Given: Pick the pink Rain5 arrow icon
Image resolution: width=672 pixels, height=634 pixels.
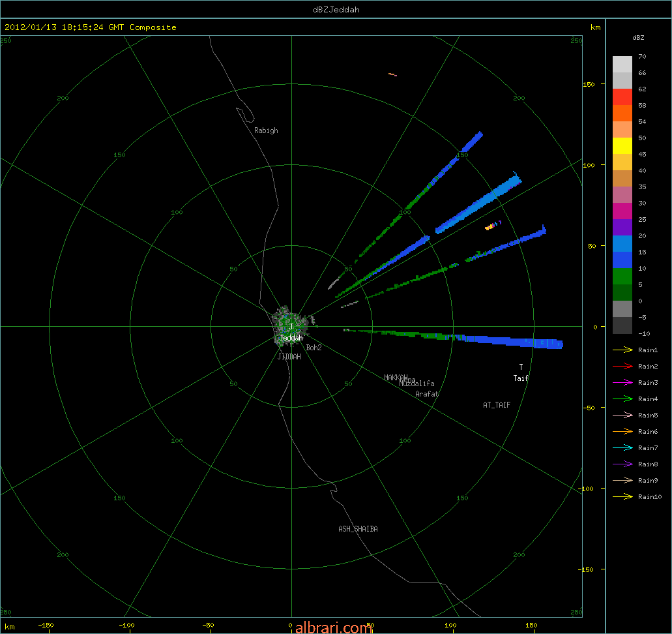Looking at the screenshot, I should tap(622, 415).
